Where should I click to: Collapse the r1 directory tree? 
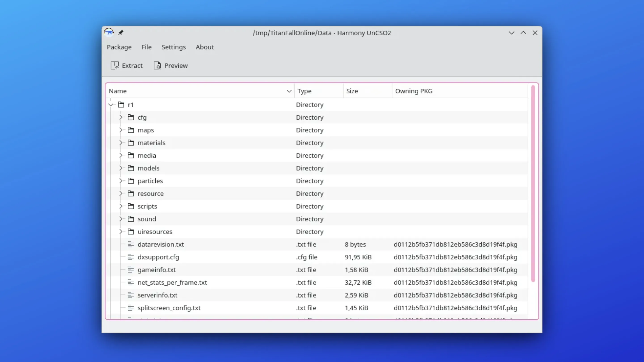point(111,105)
